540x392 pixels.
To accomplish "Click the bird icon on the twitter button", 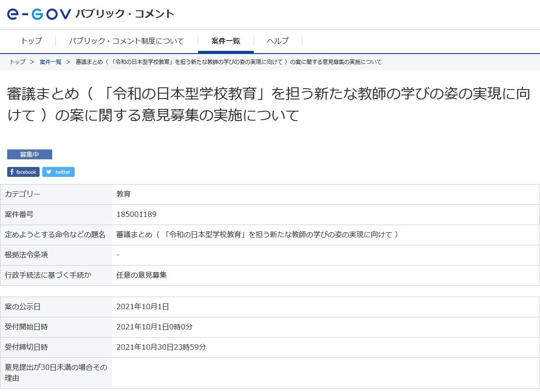I will 49,171.
